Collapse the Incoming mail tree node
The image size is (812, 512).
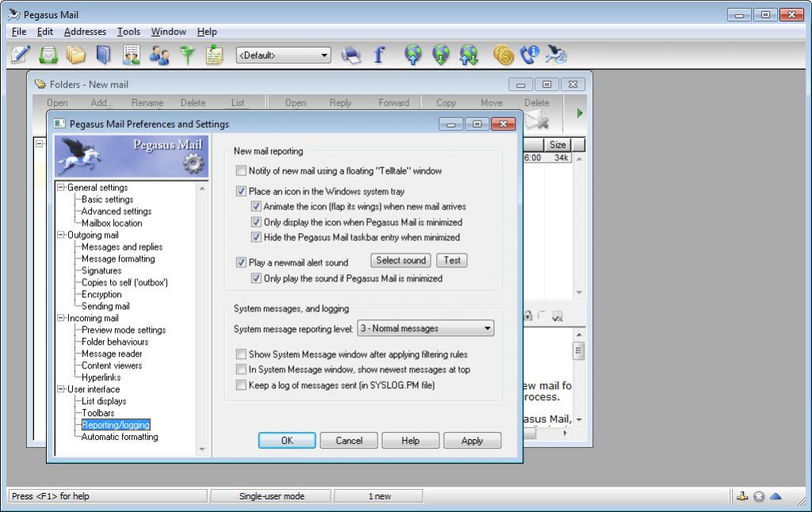[x=61, y=318]
